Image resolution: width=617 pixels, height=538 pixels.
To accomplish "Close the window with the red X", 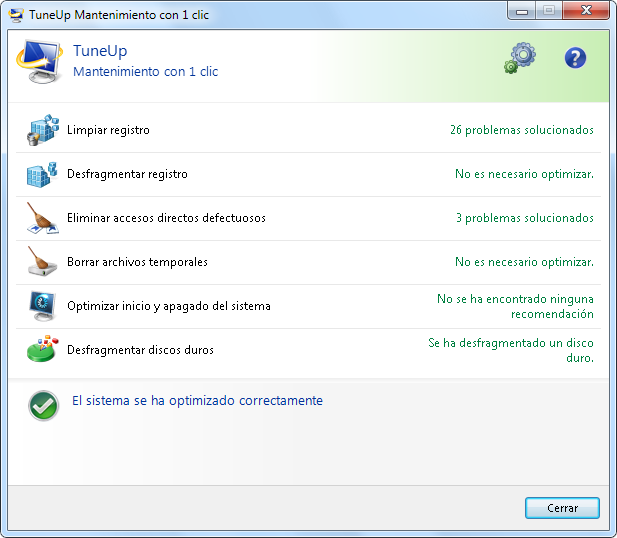I will pyautogui.click(x=586, y=11).
